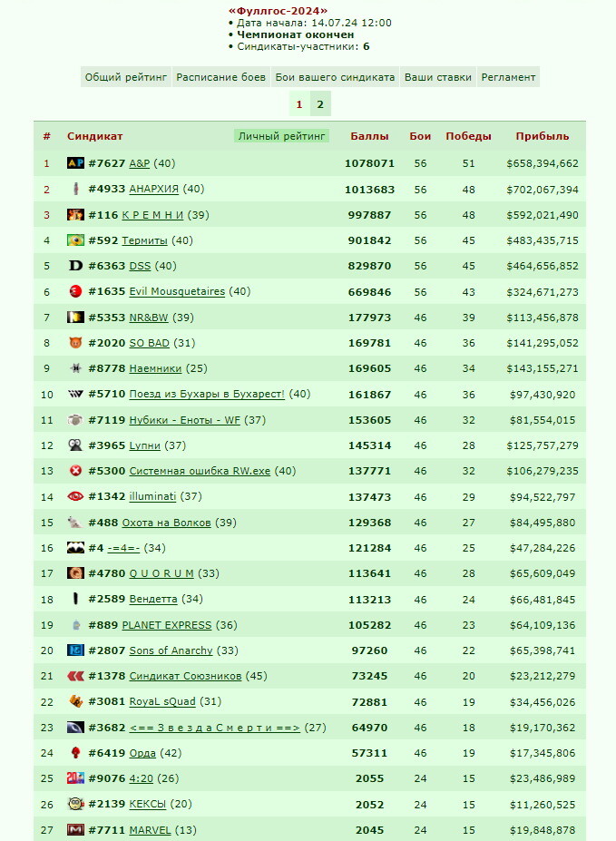The width and height of the screenshot is (616, 841).
Task: Click the profit value $702,067,394
Action: (543, 190)
